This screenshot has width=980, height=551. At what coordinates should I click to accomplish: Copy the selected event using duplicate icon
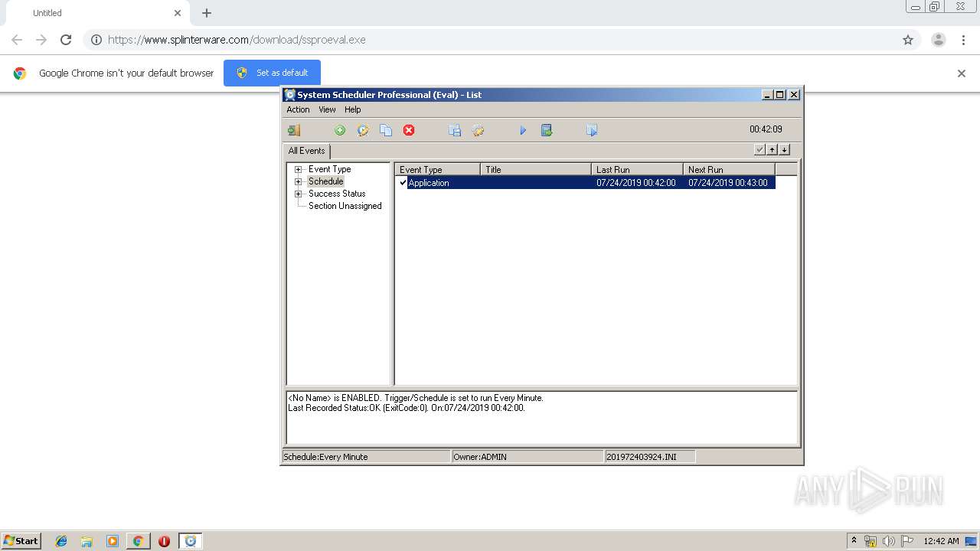tap(386, 131)
